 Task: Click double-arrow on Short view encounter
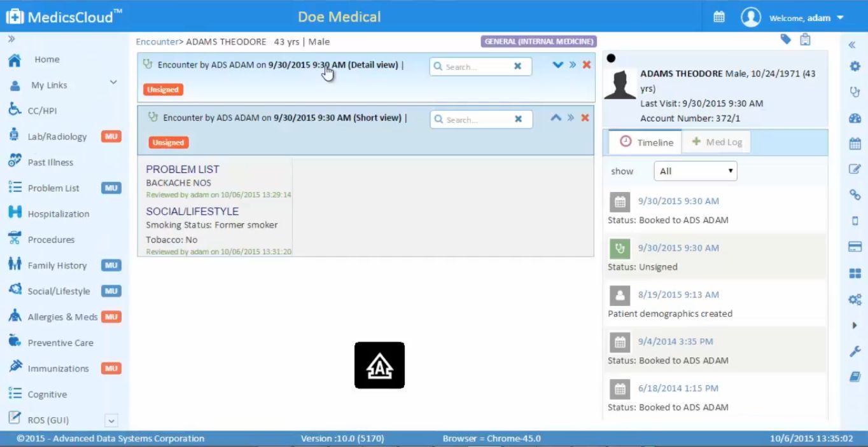tap(571, 117)
